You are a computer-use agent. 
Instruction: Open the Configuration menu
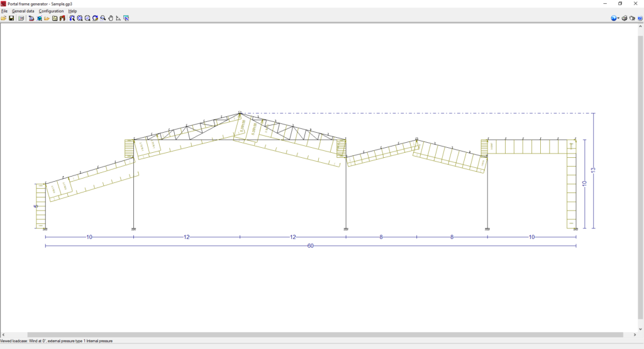[x=52, y=11]
